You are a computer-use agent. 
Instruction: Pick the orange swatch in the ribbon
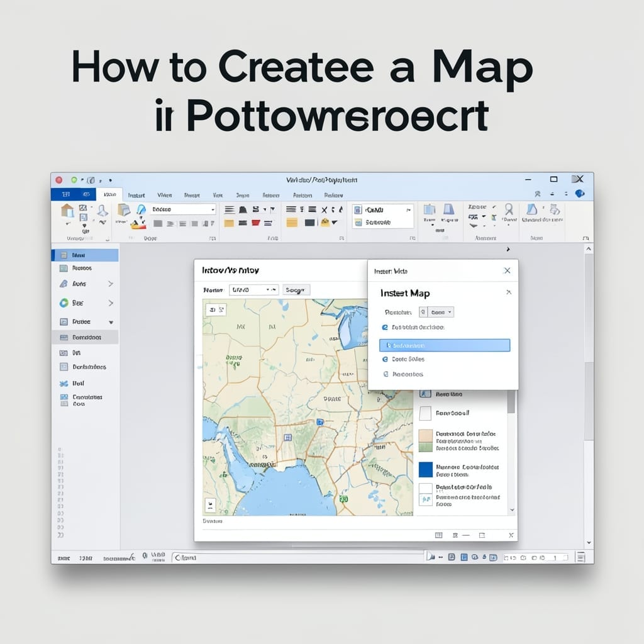click(229, 223)
